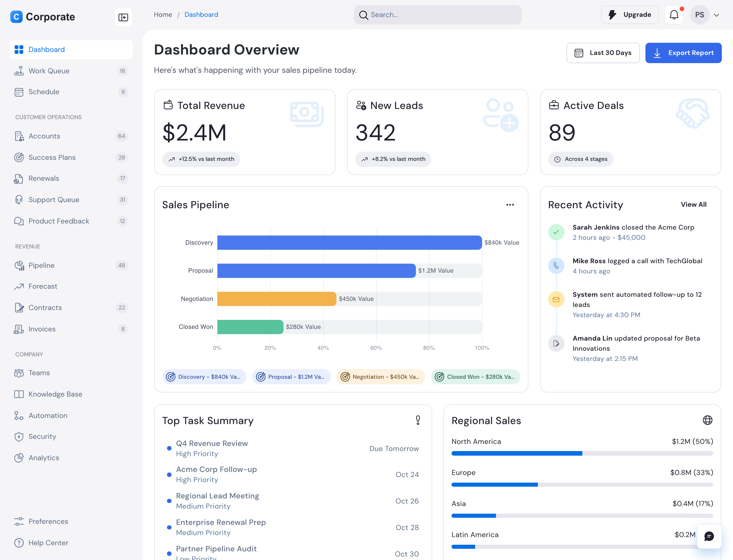Open Preferences at the sidebar bottom

[71, 521]
